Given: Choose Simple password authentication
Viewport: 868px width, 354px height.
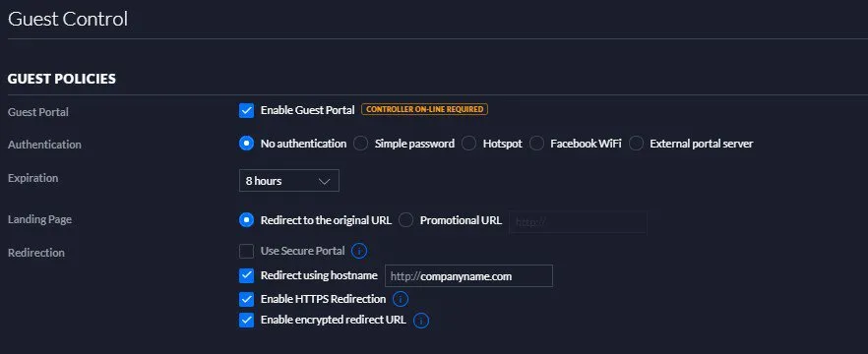Looking at the screenshot, I should (361, 144).
